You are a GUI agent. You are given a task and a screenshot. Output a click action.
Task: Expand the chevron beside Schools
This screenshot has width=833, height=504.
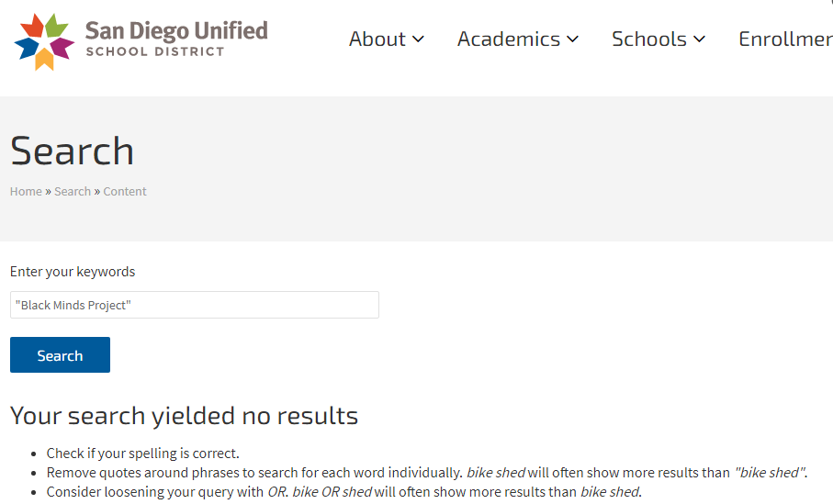tap(700, 39)
